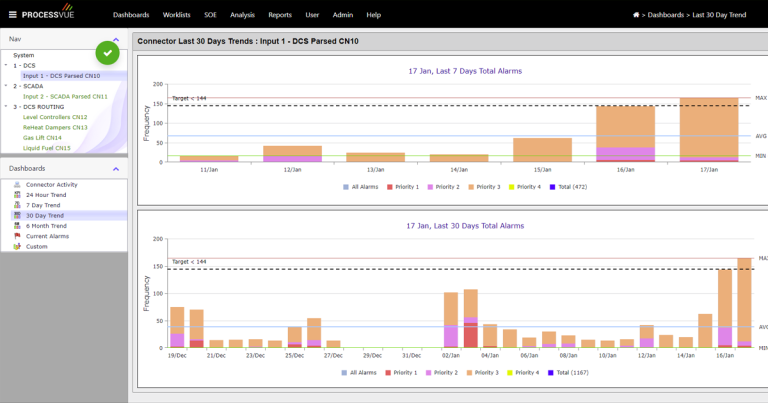This screenshot has width=768, height=403.
Task: Select Level Controllers CN12
Action: [55, 117]
